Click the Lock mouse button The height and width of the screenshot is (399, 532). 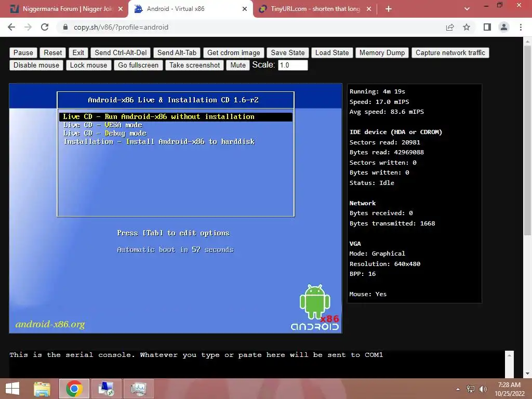coord(88,65)
